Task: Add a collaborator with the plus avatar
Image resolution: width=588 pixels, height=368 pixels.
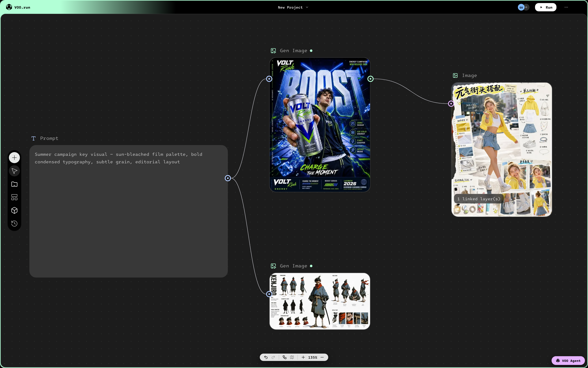Action: tap(526, 7)
